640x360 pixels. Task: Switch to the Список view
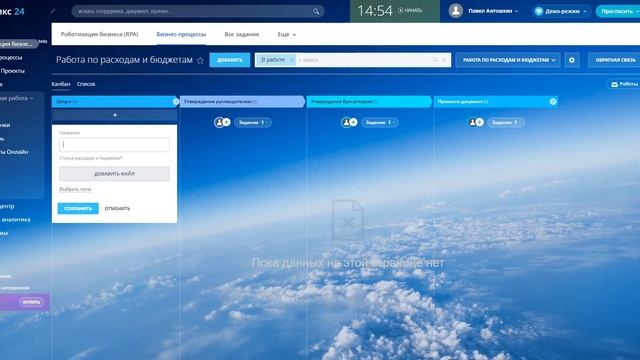click(86, 84)
